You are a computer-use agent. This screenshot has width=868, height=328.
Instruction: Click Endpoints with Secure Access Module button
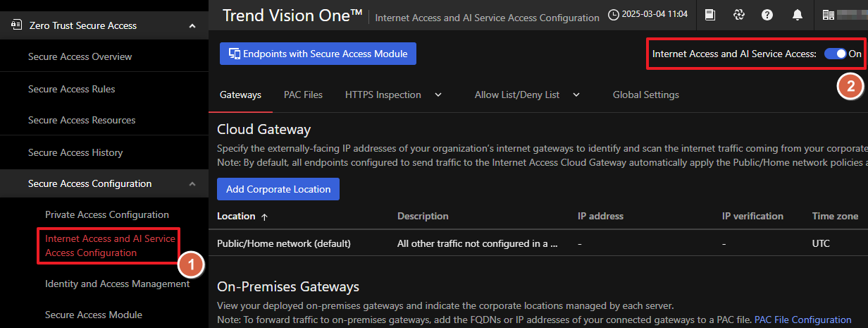[x=318, y=54]
